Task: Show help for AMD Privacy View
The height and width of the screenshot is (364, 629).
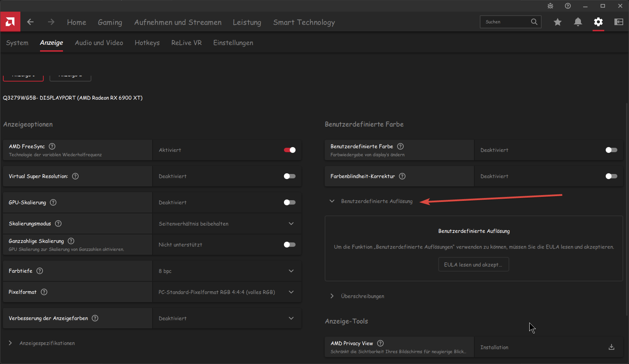Action: tap(380, 343)
